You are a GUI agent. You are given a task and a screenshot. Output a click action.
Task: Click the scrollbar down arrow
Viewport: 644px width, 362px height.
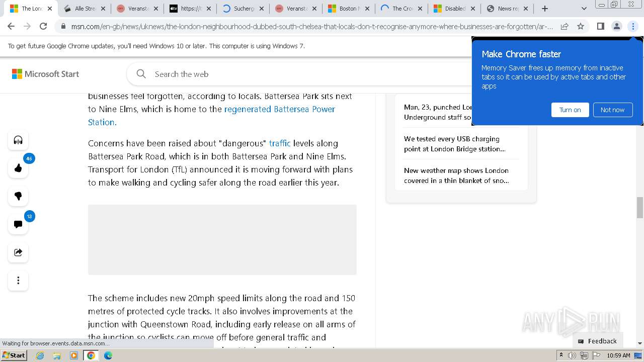[x=640, y=343]
